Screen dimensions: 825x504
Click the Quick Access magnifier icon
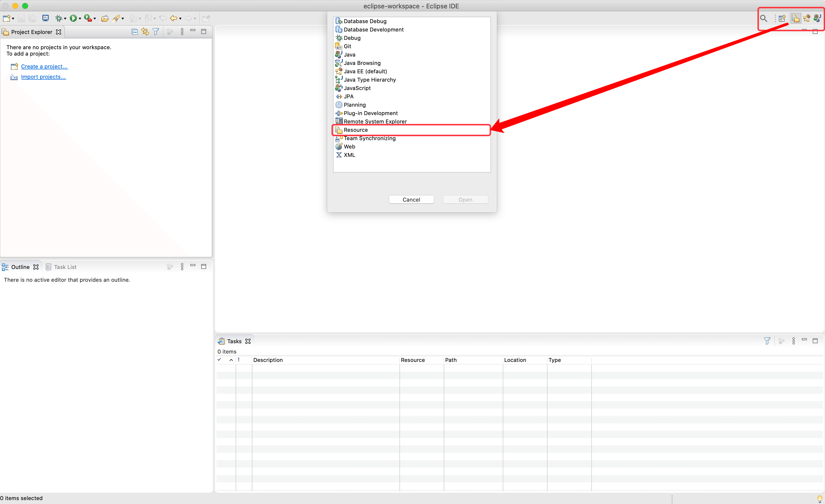pyautogui.click(x=764, y=18)
